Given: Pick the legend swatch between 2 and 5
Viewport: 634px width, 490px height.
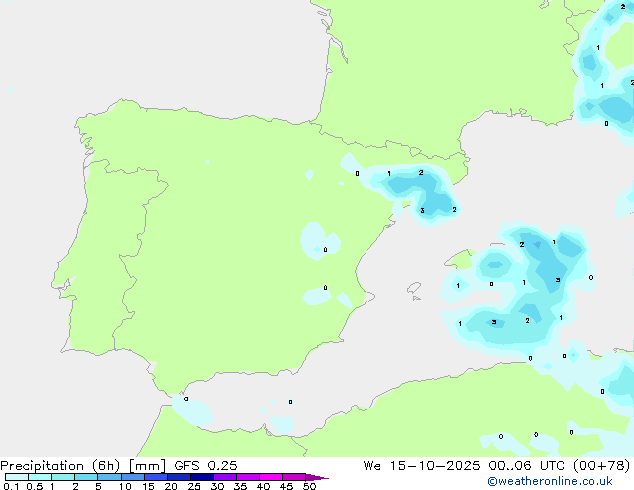Looking at the screenshot, I should coord(86,477).
